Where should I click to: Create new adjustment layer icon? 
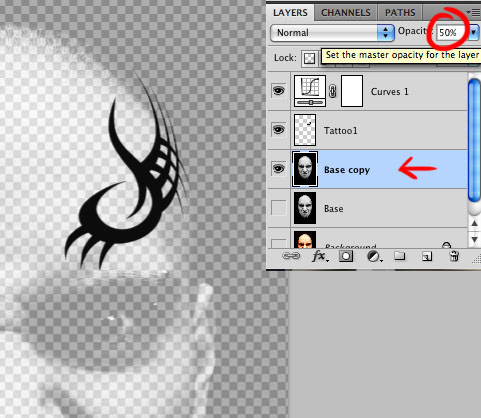(x=374, y=256)
